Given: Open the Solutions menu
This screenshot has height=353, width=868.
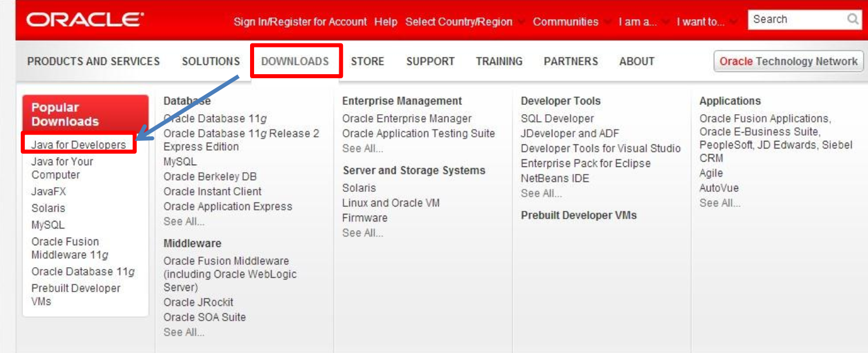Looking at the screenshot, I should click(211, 61).
